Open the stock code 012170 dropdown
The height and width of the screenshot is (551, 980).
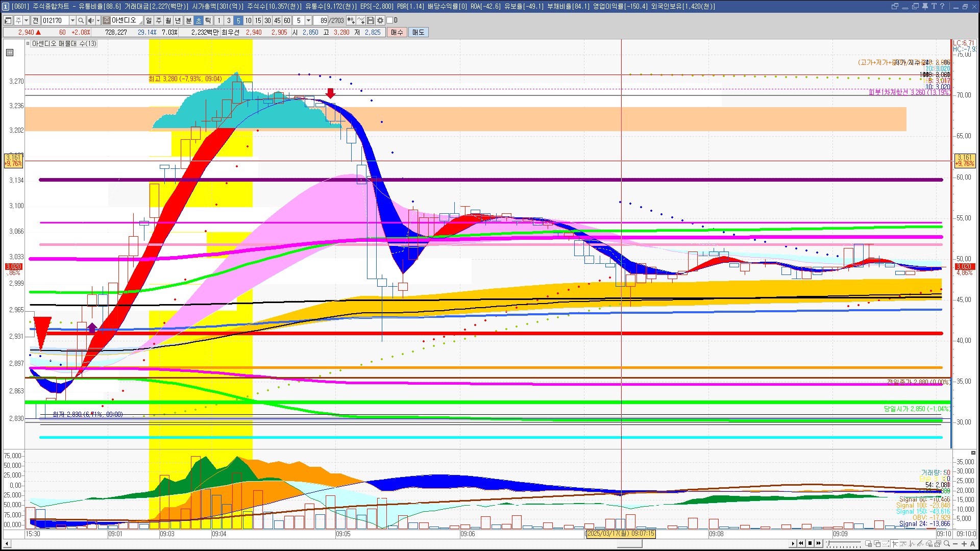pyautogui.click(x=72, y=20)
